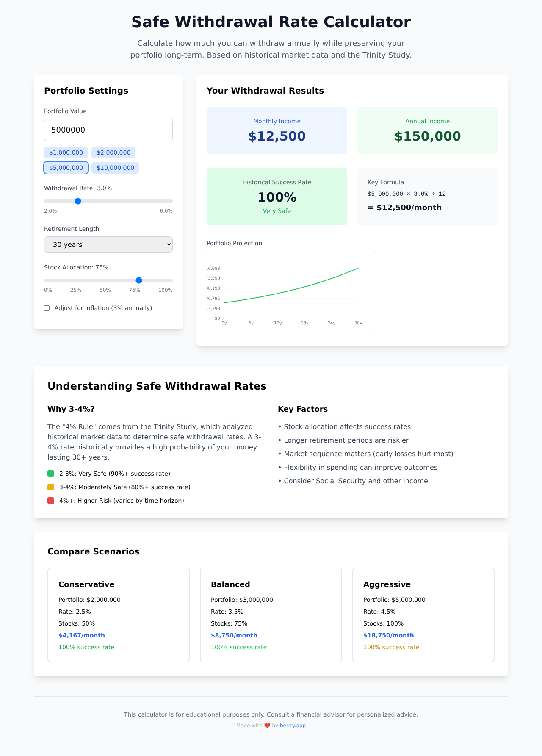Pick the $5,000,000 portfolio preset

point(66,168)
